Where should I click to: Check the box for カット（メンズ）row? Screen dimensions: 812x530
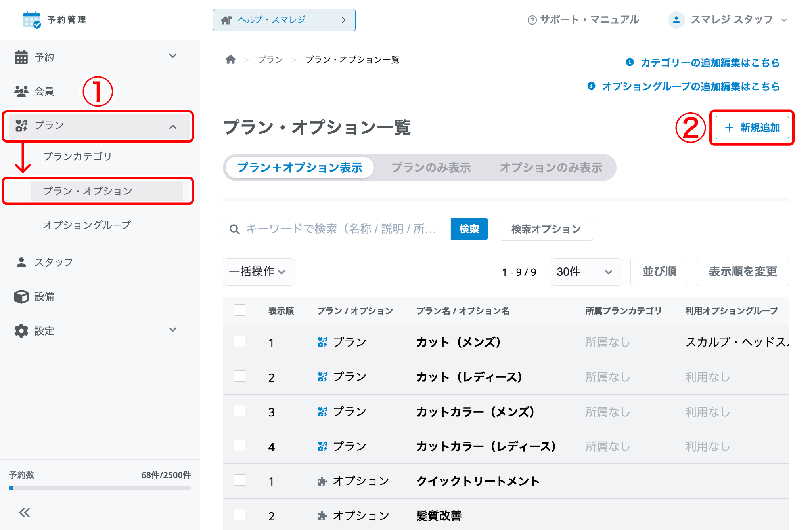239,341
